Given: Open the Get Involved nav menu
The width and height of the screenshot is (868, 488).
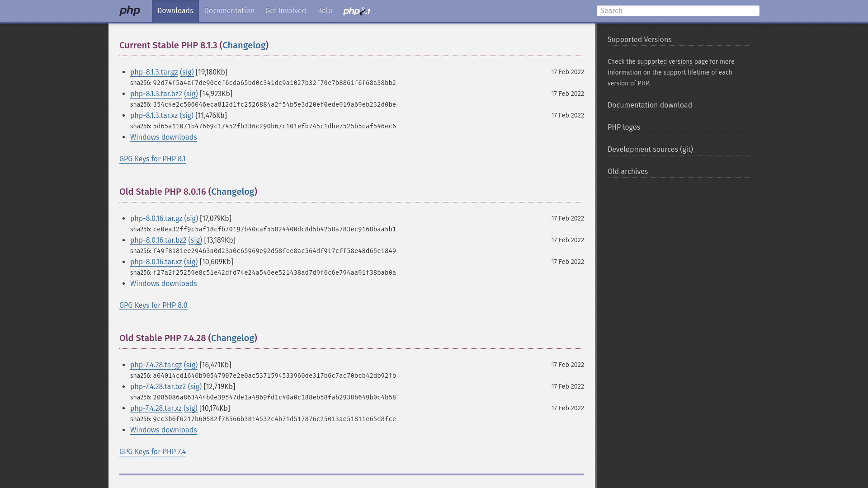Looking at the screenshot, I should [286, 11].
